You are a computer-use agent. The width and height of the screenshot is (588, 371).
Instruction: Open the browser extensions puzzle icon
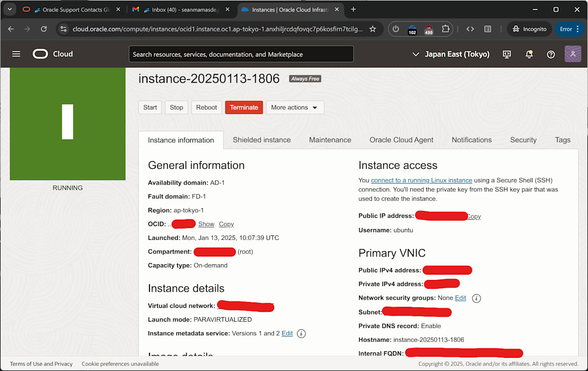click(445, 29)
